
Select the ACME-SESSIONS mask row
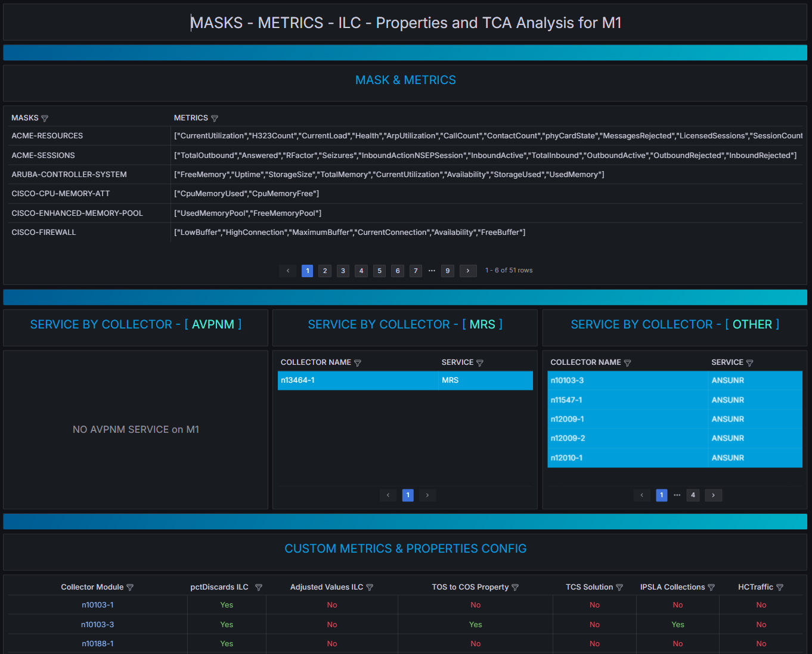44,156
